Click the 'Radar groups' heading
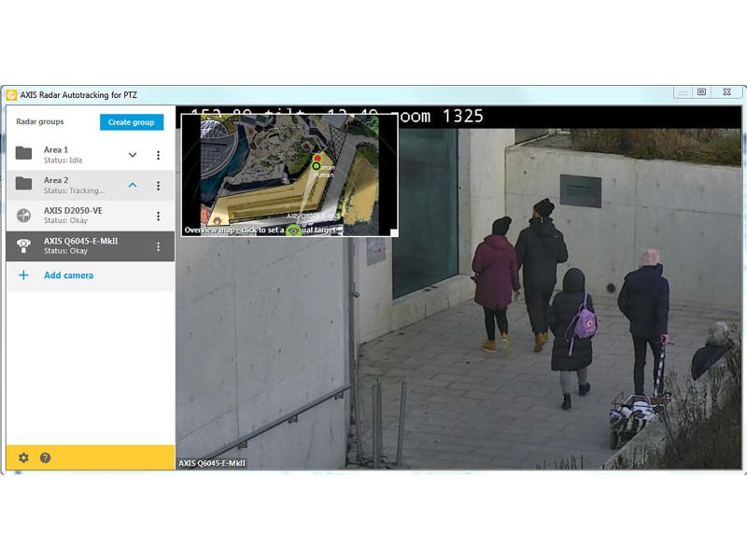This screenshot has width=747, height=560. tap(40, 121)
